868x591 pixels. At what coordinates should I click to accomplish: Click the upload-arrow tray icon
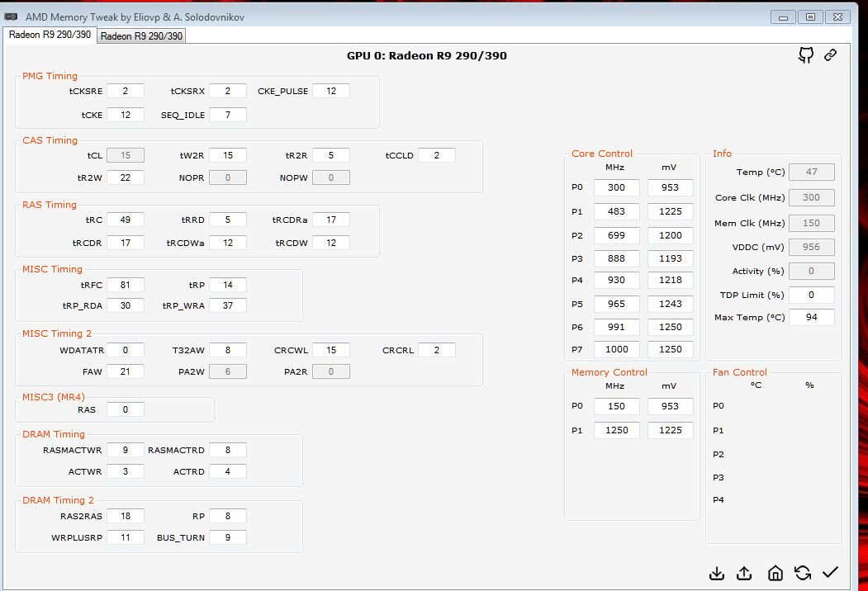pyautogui.click(x=745, y=574)
